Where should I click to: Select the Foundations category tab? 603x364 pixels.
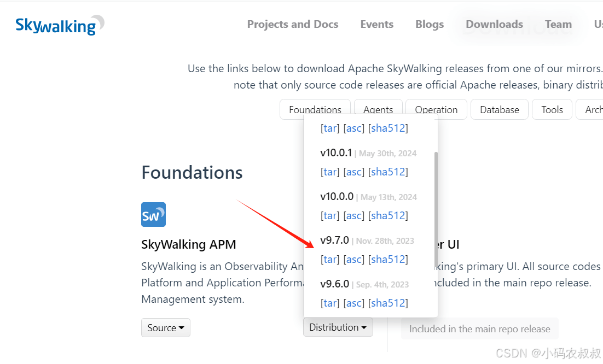[x=315, y=109]
